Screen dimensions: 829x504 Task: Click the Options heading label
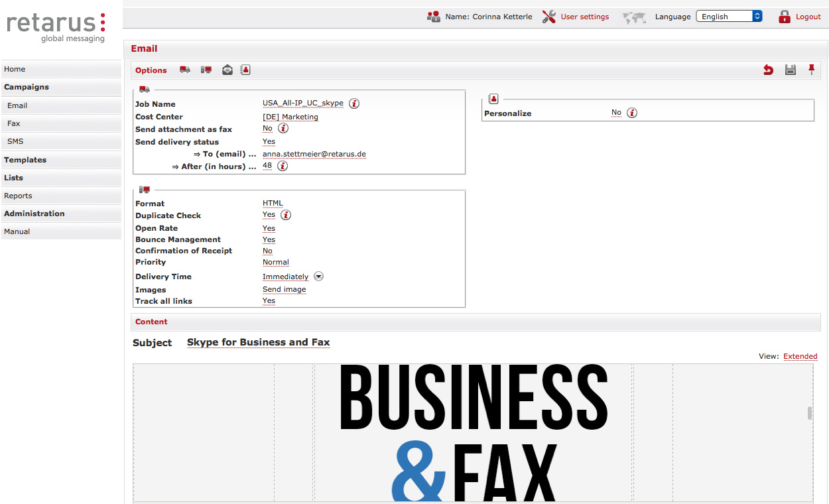coord(151,70)
